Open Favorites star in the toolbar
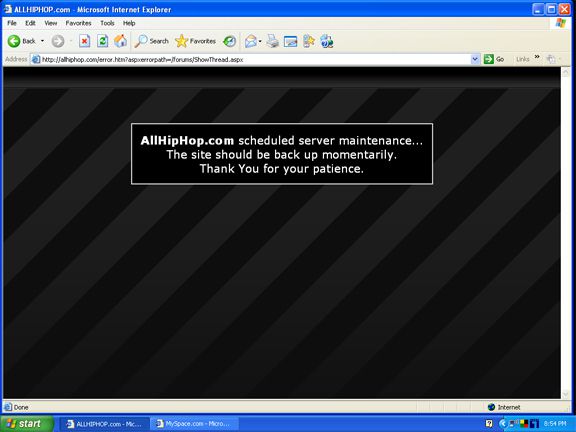 195,41
